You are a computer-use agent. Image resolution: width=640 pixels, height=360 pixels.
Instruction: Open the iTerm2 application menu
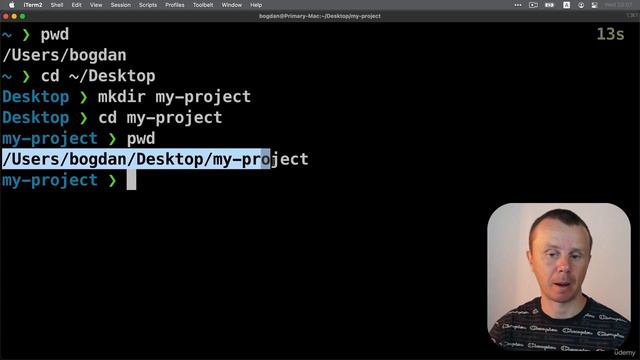[x=33, y=5]
